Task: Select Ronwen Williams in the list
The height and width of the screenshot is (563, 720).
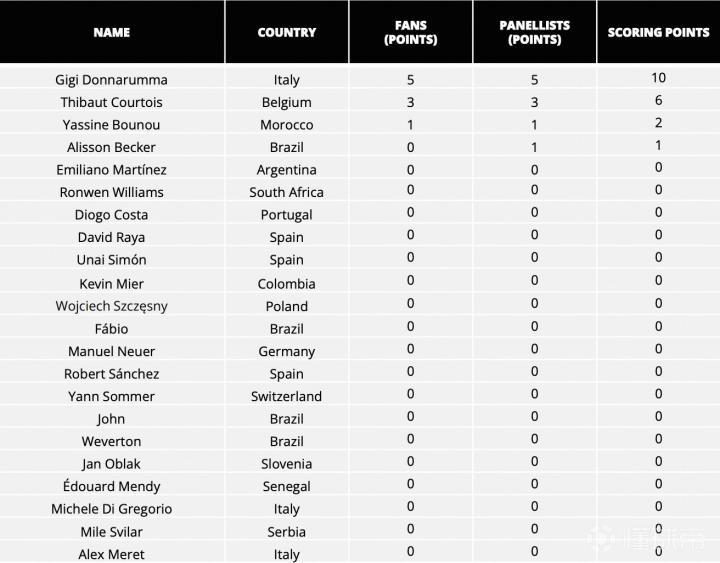Action: tap(112, 192)
